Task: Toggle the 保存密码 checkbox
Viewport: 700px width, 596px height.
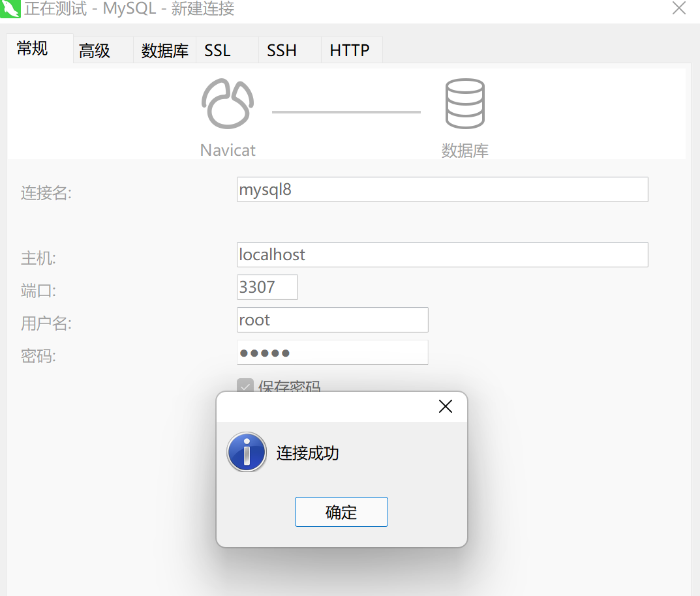Action: pyautogui.click(x=245, y=385)
